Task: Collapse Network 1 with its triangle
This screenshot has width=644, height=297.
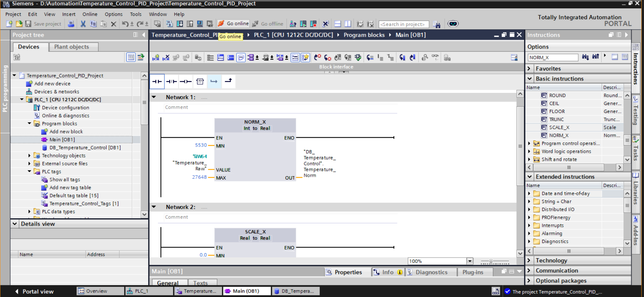Action: click(154, 97)
